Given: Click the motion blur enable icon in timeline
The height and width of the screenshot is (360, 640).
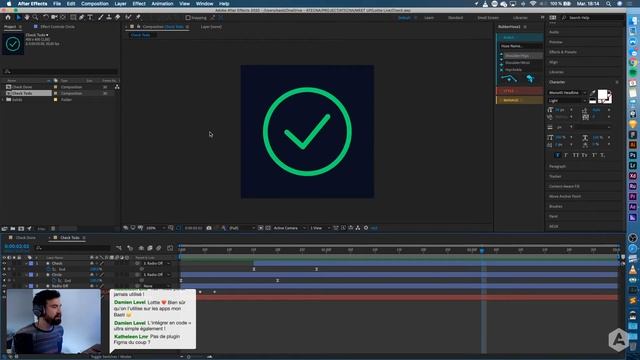Looking at the screenshot, I should pos(159,248).
